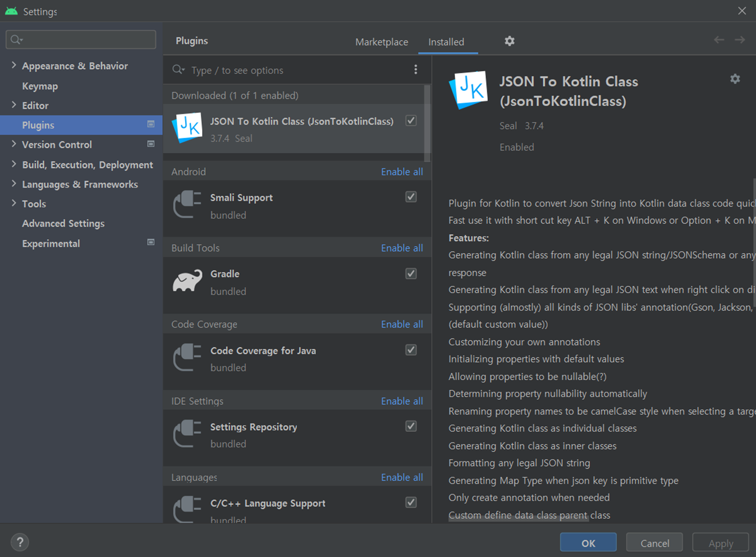This screenshot has width=756, height=557.
Task: Expand Build, Execution, Deployment section
Action: click(13, 164)
